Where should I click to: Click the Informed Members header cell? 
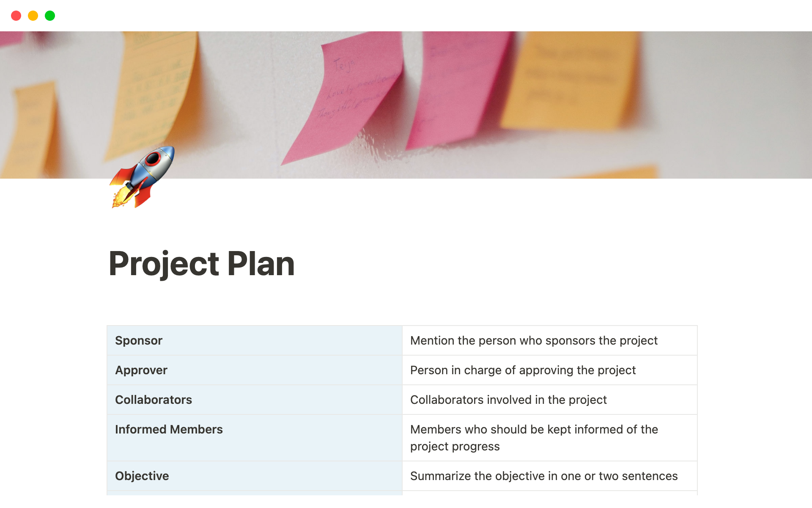tap(254, 437)
